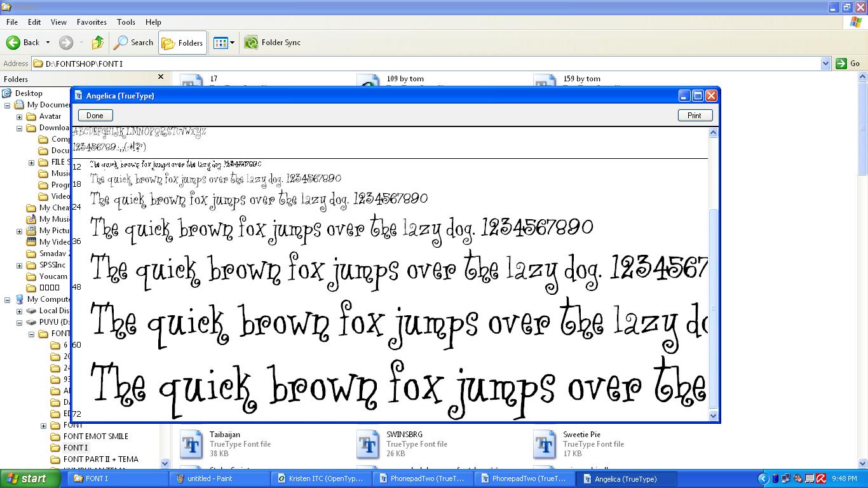The image size is (868, 488).
Task: Select FONT PART II + TEMA folder
Action: coord(100,459)
